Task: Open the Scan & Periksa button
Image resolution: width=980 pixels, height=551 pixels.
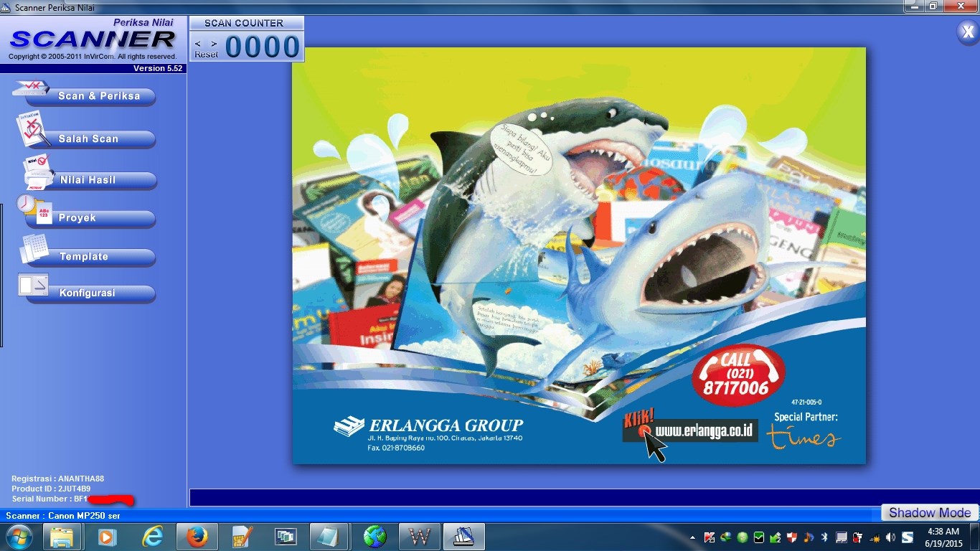Action: point(92,96)
